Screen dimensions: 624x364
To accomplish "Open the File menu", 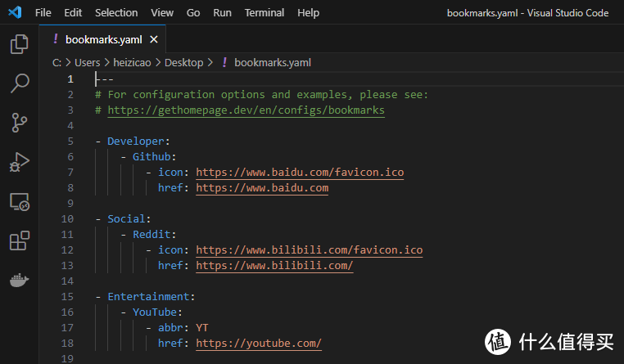I will pyautogui.click(x=43, y=12).
